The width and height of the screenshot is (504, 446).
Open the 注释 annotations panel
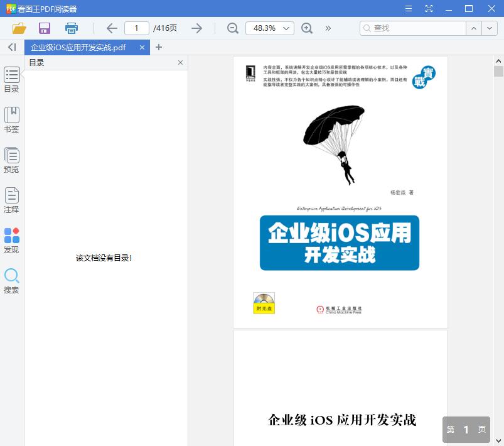[11, 199]
